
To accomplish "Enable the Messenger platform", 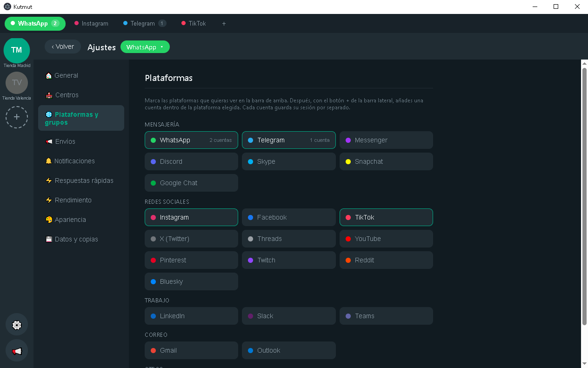I will [386, 140].
